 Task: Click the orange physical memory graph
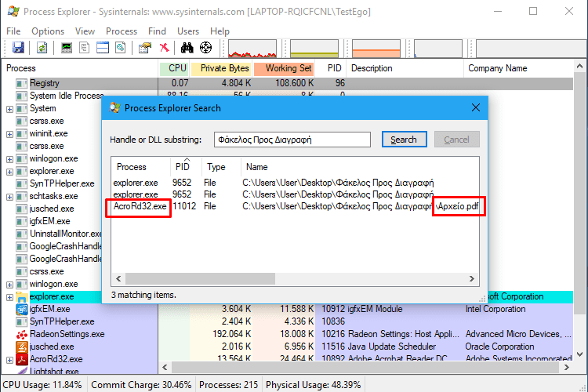[376, 49]
